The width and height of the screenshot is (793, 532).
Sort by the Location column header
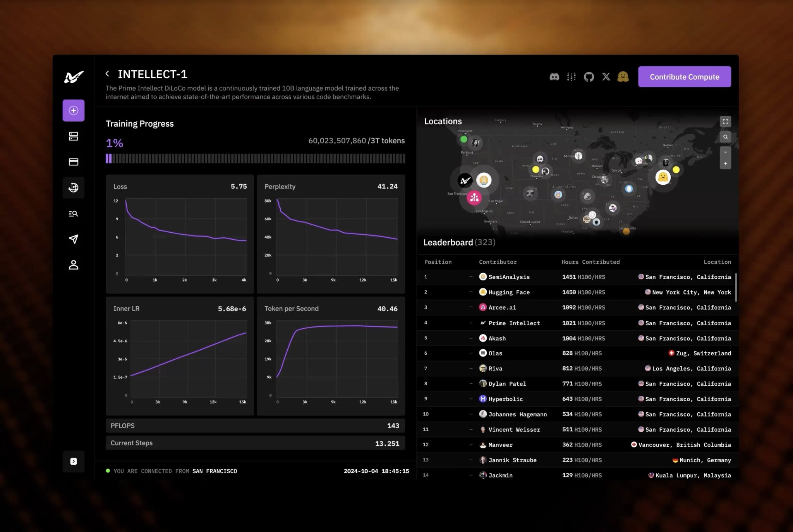[717, 262]
